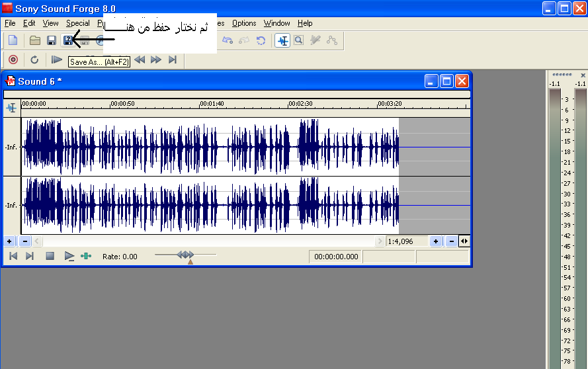The image size is (588, 369).
Task: Go to start in Sound 6 window
Action: [13, 256]
